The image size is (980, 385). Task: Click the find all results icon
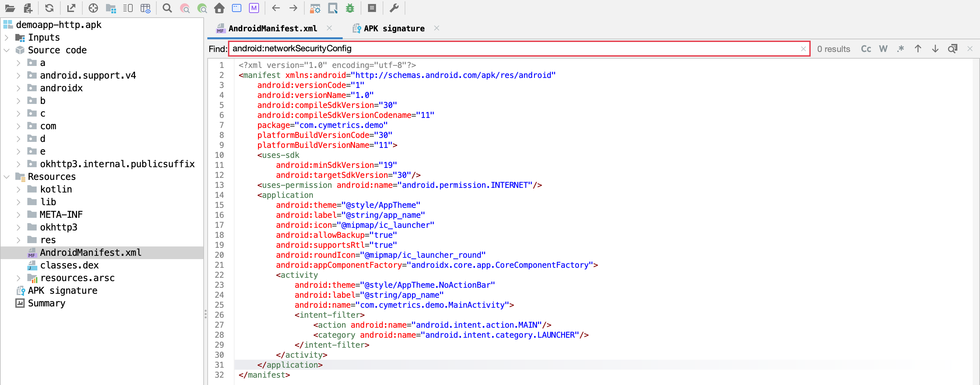[x=953, y=49]
